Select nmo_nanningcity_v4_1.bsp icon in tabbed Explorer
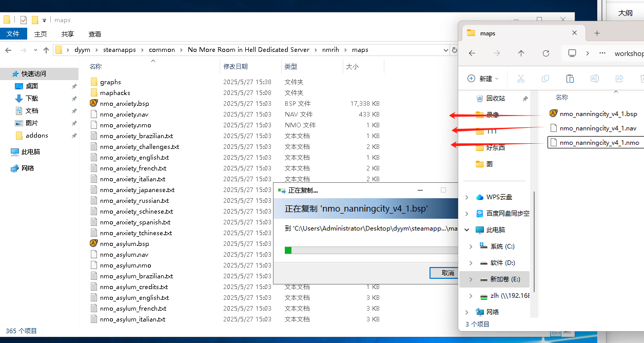Viewport: 644px width, 343px height. [553, 113]
